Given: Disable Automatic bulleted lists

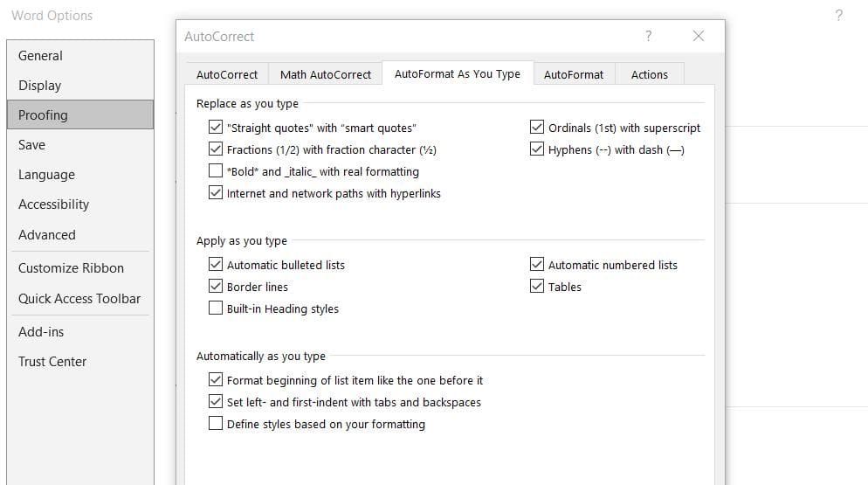Looking at the screenshot, I should click(x=216, y=265).
